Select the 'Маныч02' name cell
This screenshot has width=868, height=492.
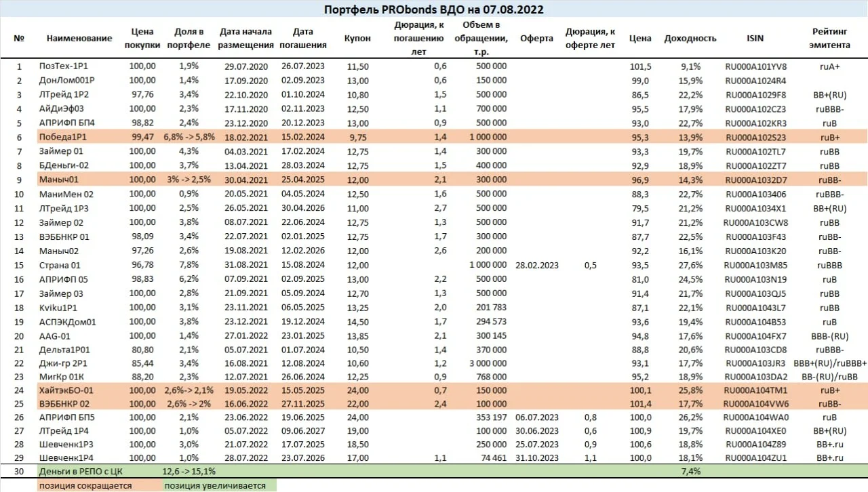coord(58,251)
